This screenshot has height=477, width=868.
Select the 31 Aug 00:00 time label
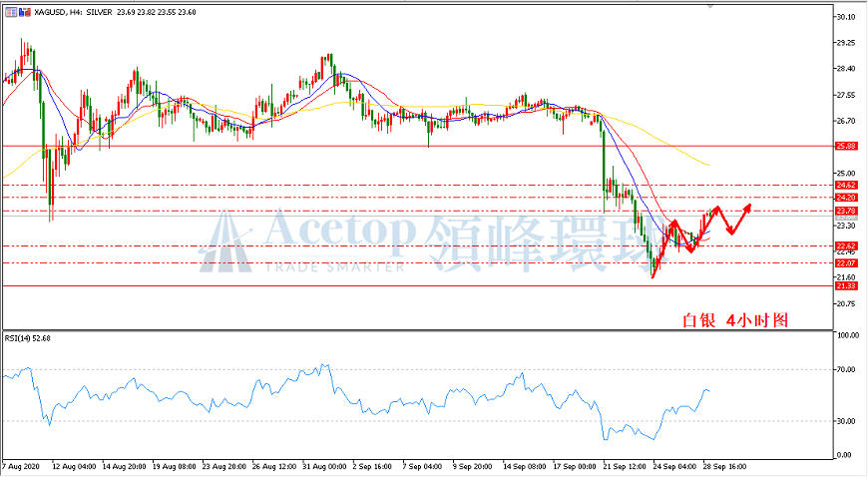point(325,466)
